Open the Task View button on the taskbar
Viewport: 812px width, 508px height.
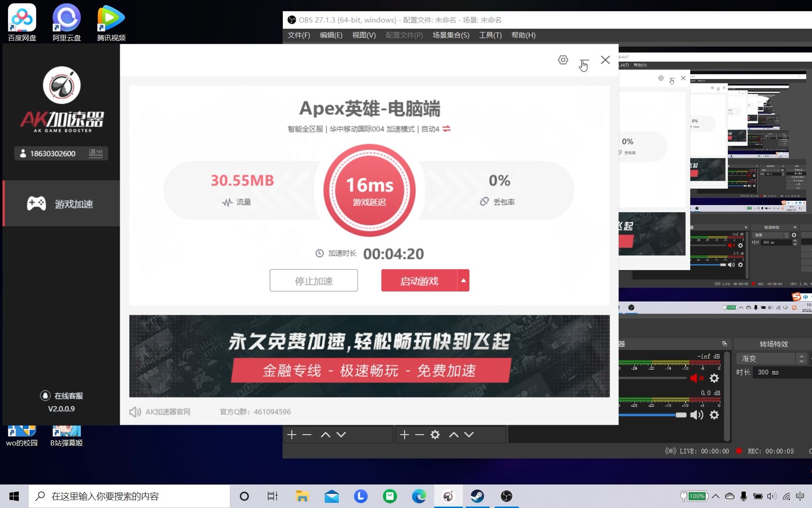(x=273, y=496)
